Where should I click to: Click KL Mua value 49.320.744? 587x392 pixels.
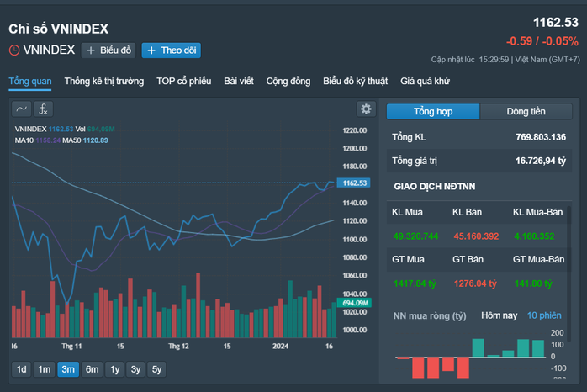[x=415, y=236]
